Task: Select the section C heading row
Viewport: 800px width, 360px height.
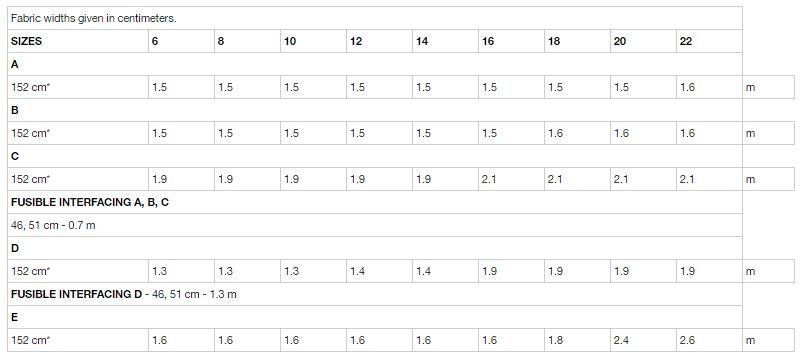Action: point(375,156)
